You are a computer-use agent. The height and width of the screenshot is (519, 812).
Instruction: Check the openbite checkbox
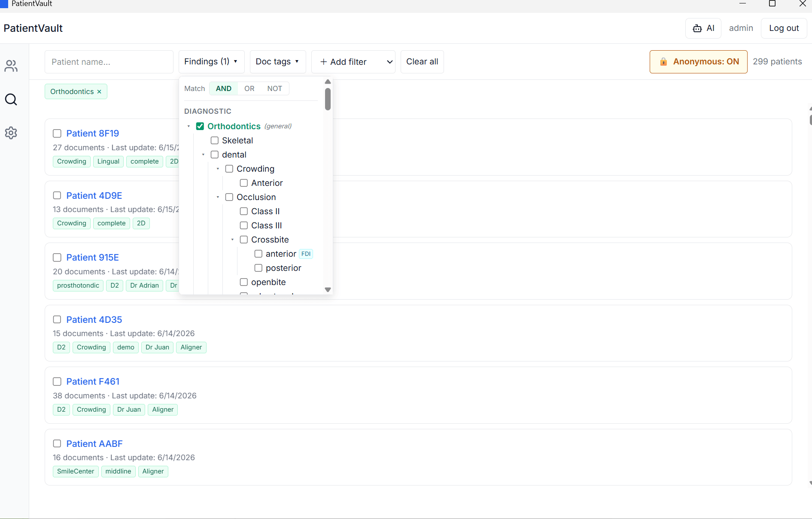coord(244,282)
